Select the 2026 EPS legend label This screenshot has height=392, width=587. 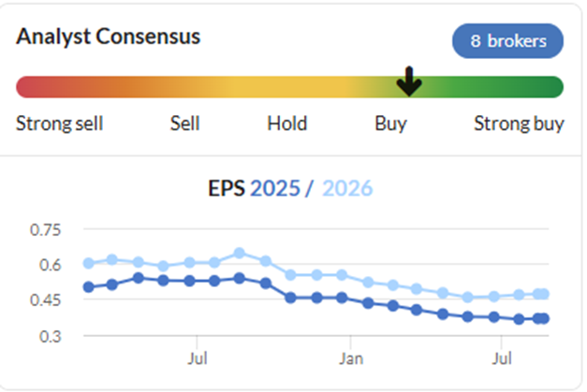point(347,188)
